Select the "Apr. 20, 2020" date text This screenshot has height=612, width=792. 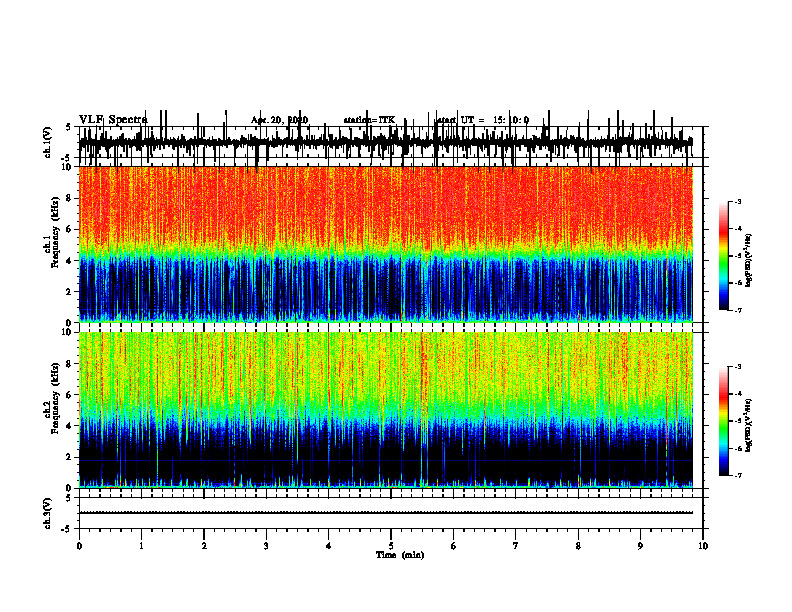(279, 120)
